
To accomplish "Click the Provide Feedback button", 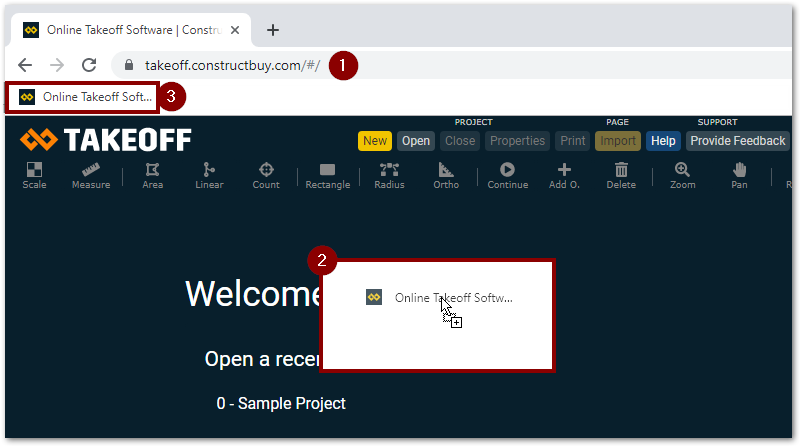I will tap(737, 141).
